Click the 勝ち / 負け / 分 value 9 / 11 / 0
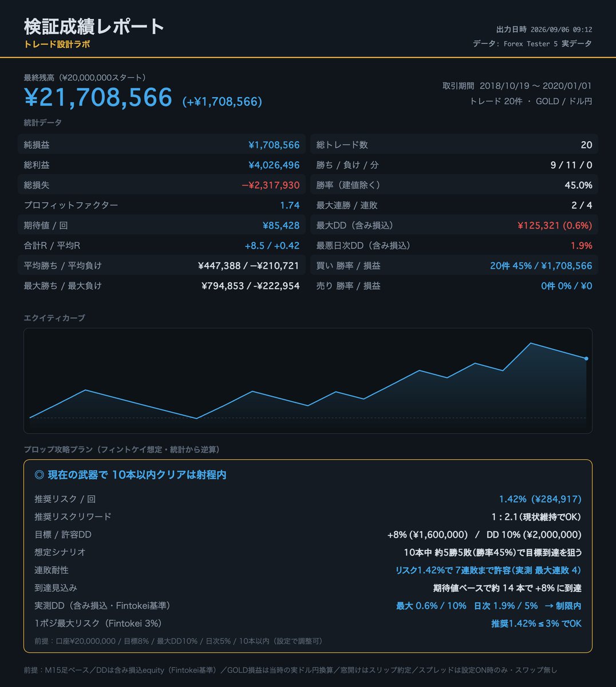This screenshot has height=687, width=616. pos(571,165)
